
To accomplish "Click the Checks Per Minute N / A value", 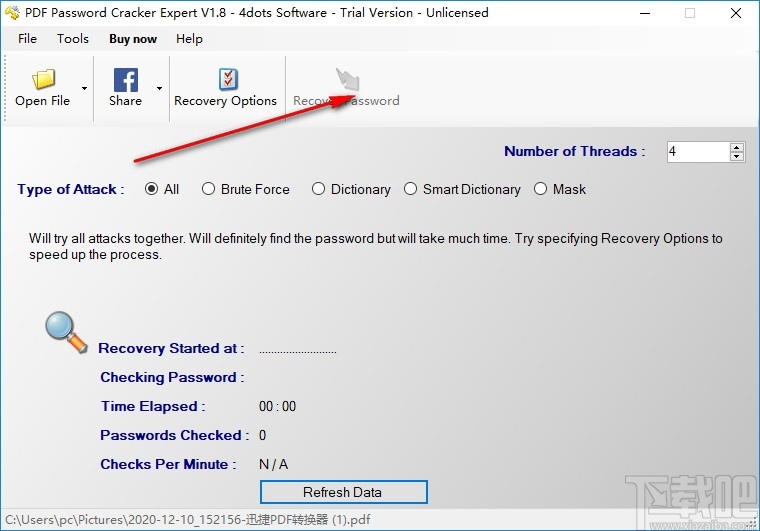I will [273, 464].
